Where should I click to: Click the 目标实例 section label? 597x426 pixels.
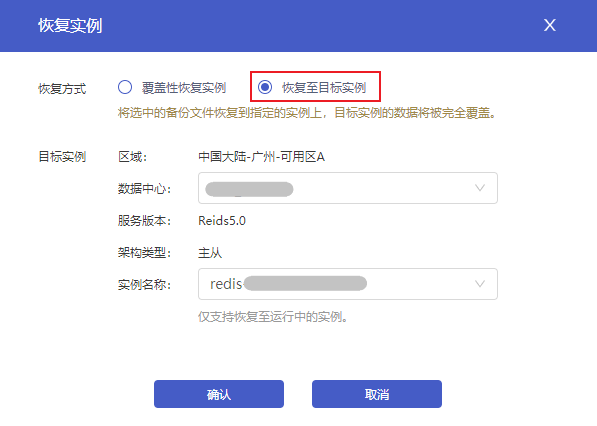[62, 156]
